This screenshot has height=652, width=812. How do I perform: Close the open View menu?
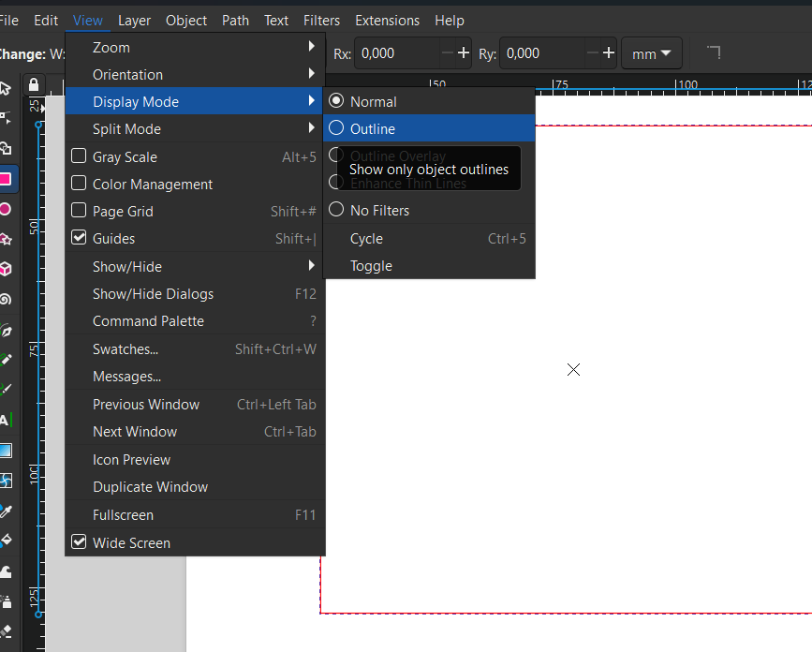[x=87, y=21]
